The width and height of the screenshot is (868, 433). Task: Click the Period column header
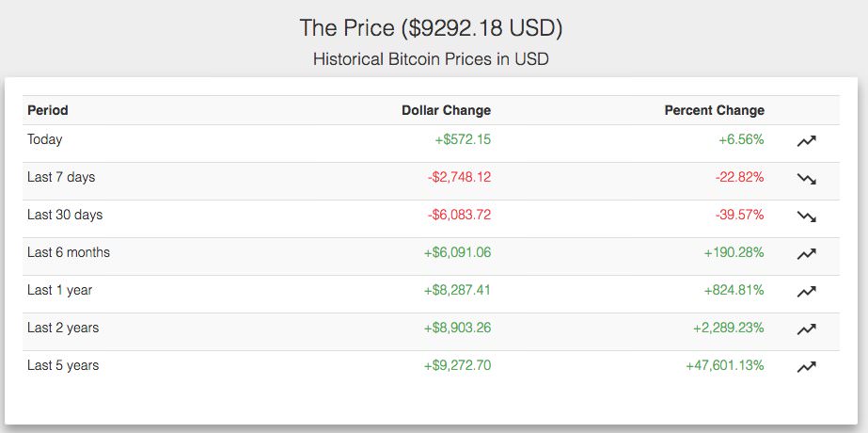[48, 110]
